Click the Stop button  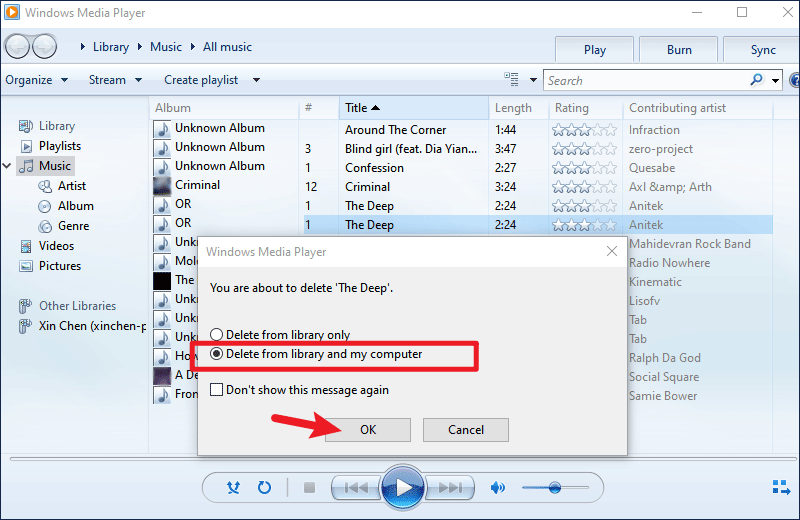[x=309, y=488]
